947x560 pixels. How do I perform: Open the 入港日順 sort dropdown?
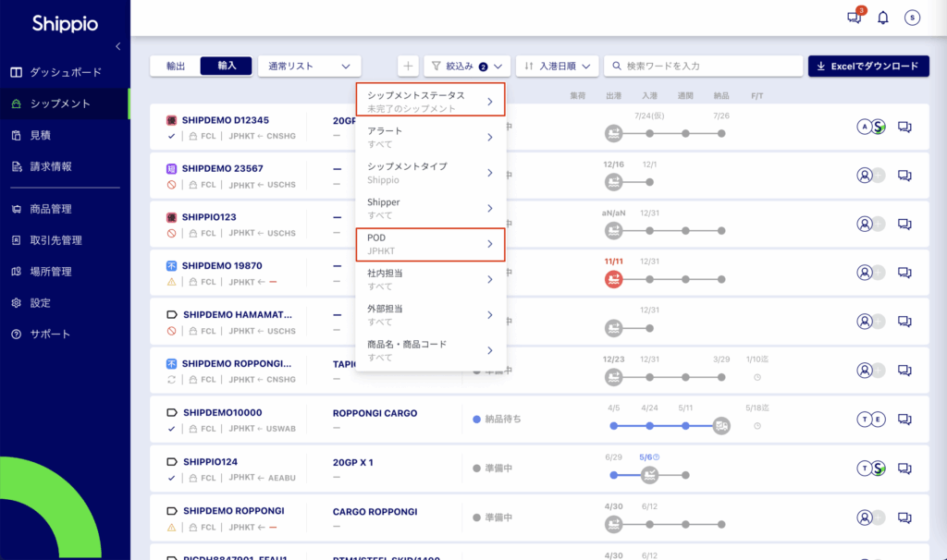click(556, 66)
